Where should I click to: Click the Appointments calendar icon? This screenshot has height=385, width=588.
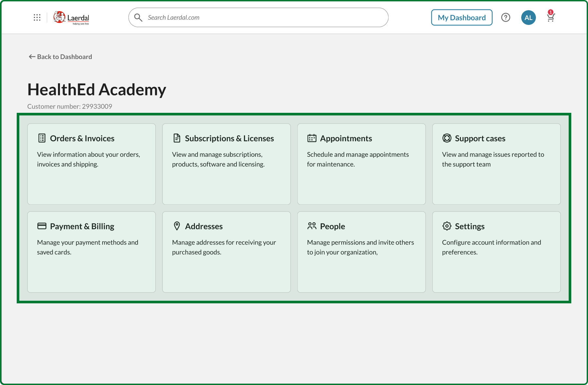[312, 138]
